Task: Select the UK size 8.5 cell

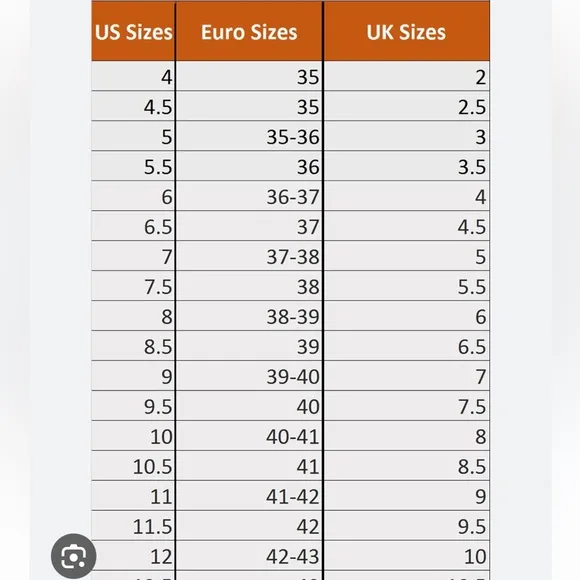Action: [407, 466]
